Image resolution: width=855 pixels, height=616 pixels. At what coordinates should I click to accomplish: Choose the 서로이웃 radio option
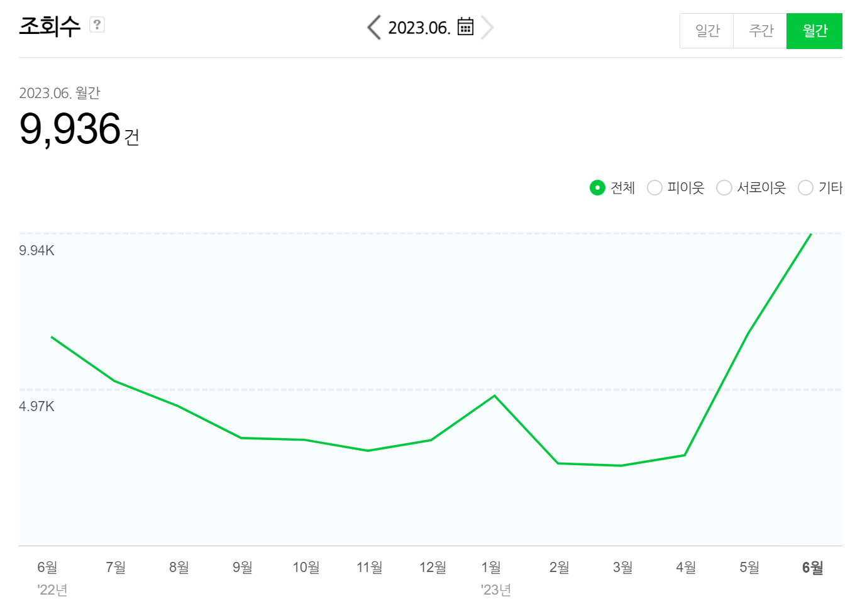(x=724, y=188)
